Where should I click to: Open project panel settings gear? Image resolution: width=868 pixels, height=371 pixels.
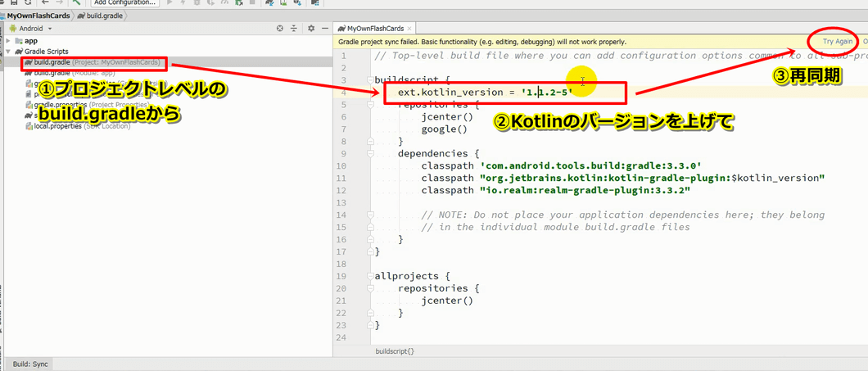[x=310, y=29]
